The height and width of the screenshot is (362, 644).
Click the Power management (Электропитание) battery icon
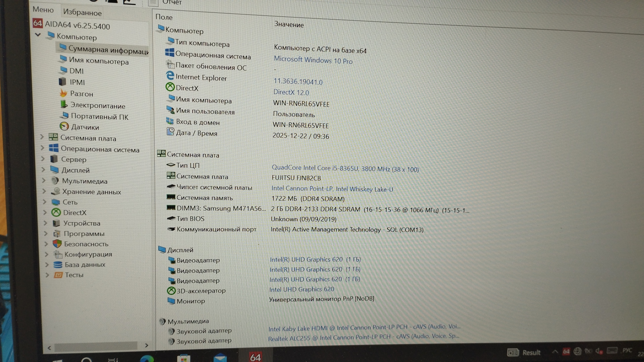(x=64, y=105)
